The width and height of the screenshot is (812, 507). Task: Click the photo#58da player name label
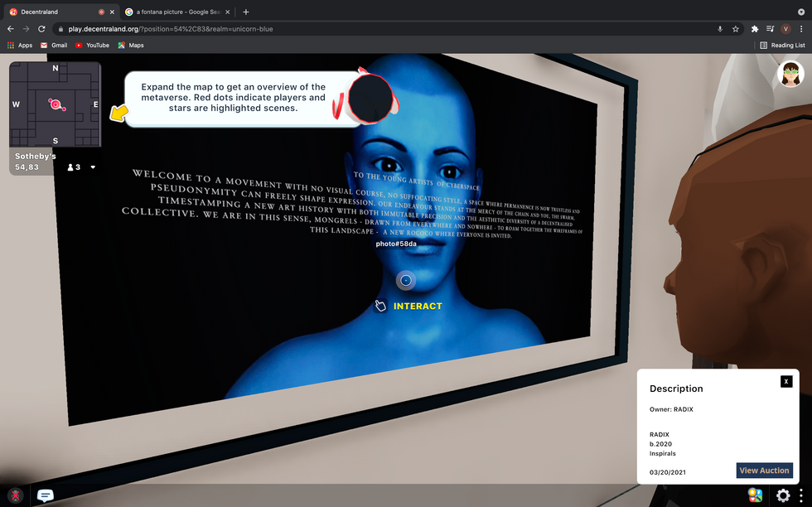click(x=396, y=244)
